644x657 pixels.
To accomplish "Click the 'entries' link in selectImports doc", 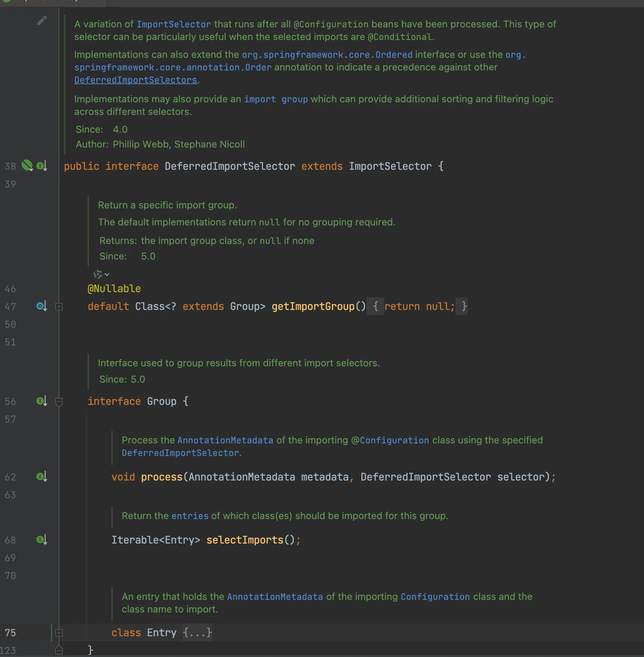I will [190, 516].
